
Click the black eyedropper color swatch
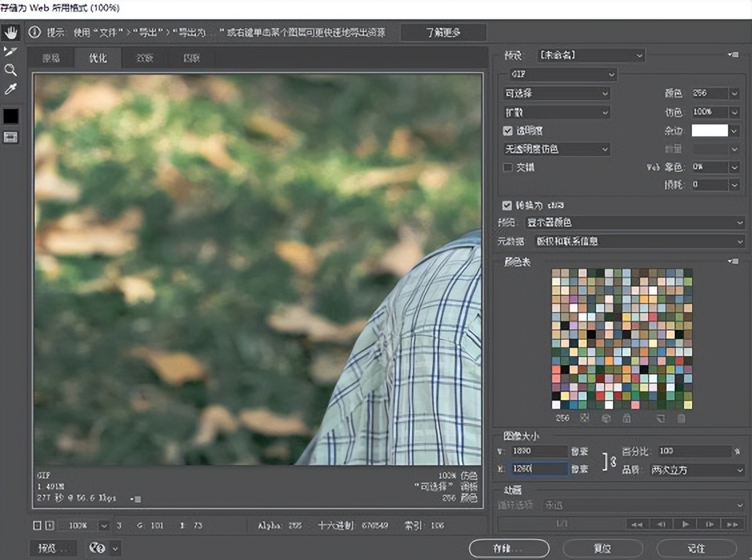click(11, 116)
